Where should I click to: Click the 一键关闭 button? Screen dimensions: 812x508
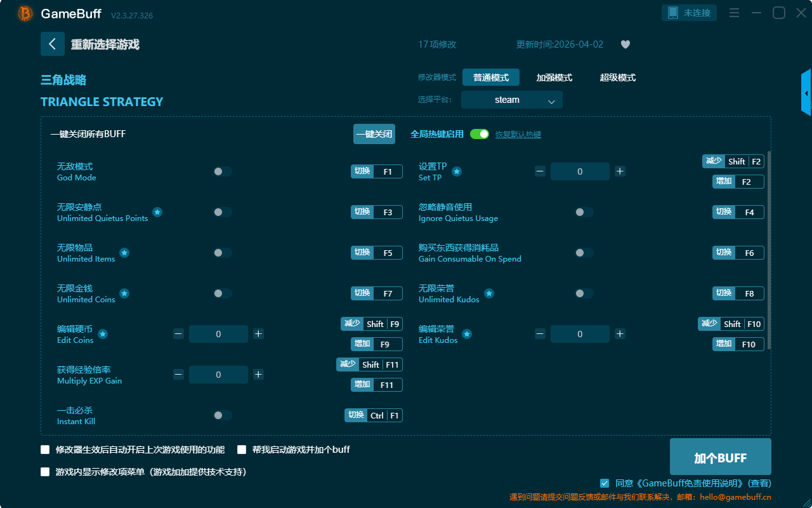[374, 134]
